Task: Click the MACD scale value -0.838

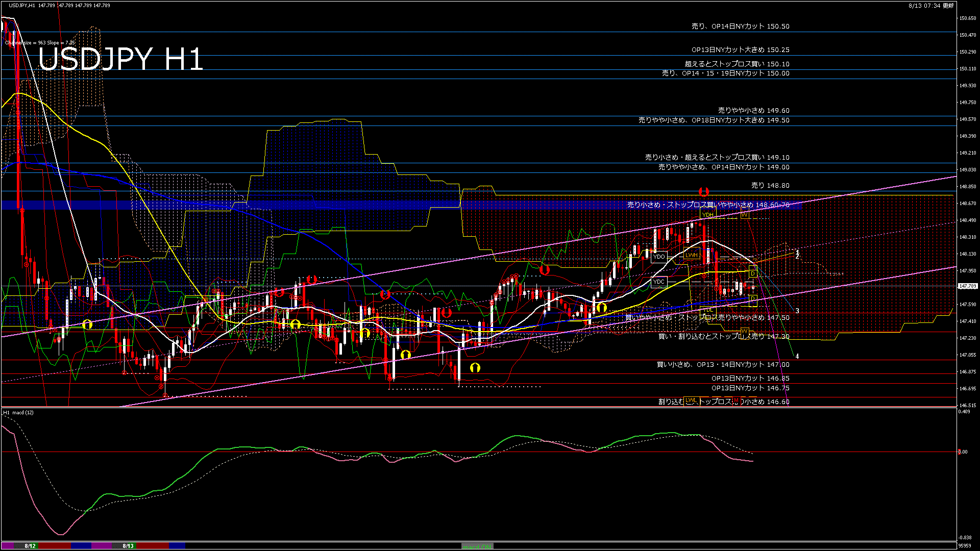Action: pyautogui.click(x=965, y=538)
